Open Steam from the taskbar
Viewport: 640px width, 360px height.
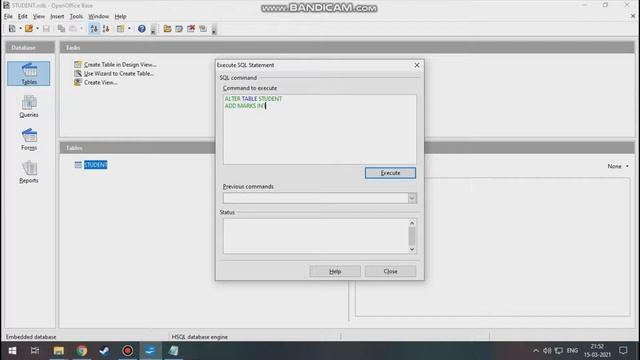[x=104, y=351]
